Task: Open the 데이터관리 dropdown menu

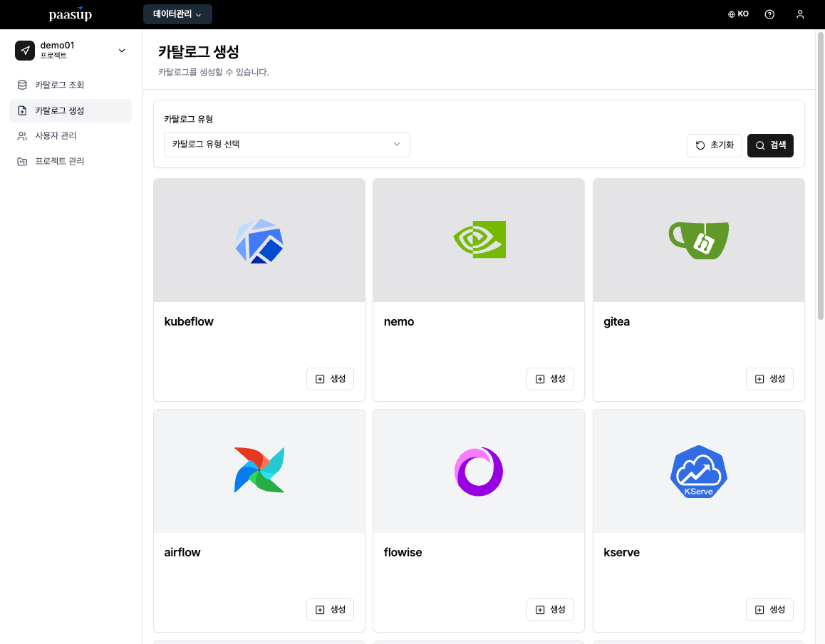Action: 177,14
